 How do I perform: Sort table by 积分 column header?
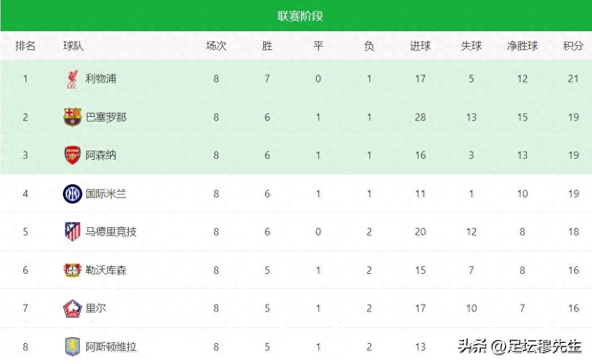point(573,46)
